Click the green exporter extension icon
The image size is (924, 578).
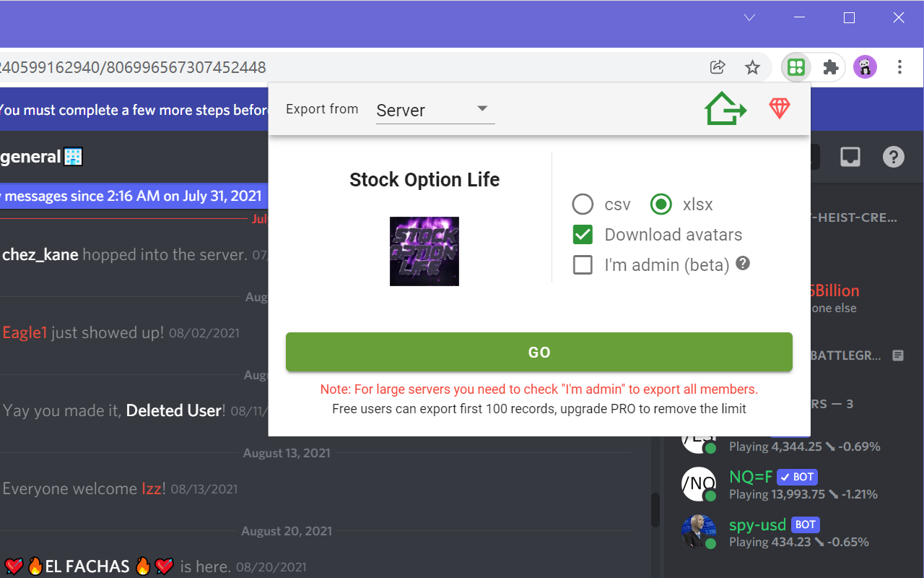pyautogui.click(x=796, y=66)
